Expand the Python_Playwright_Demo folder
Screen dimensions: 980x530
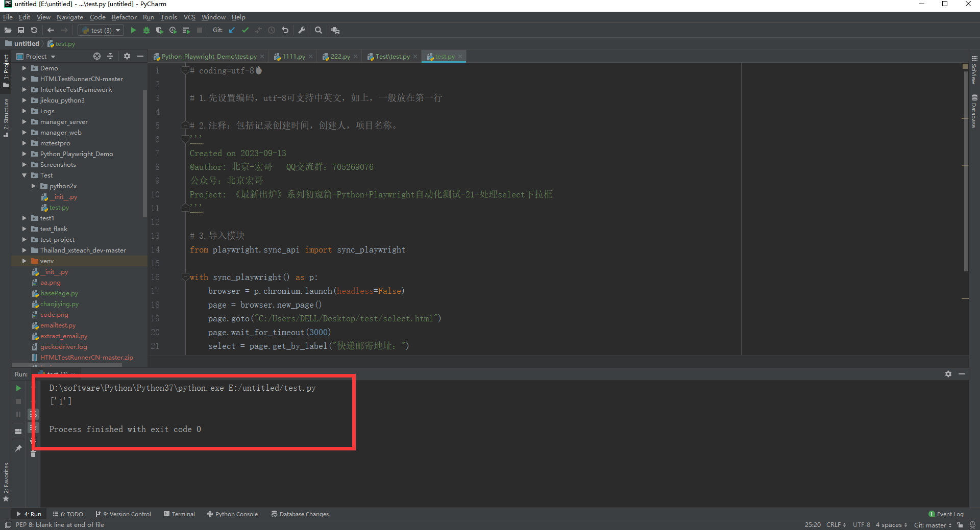24,154
